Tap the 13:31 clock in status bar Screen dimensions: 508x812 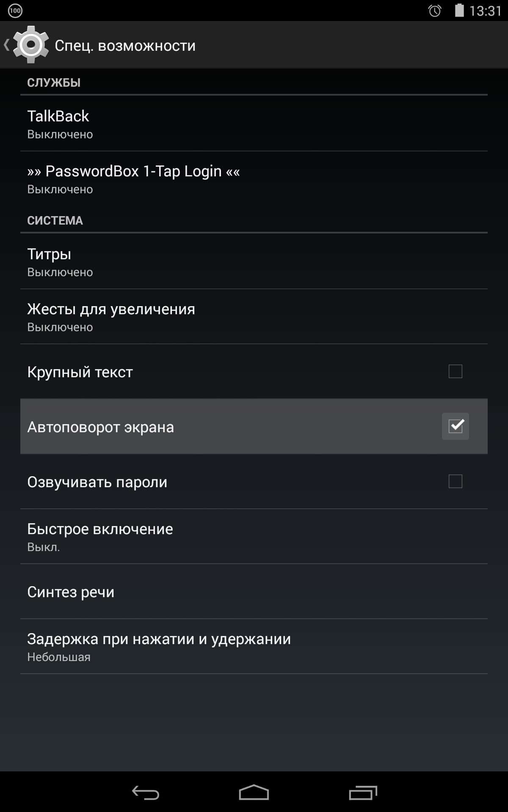tap(486, 11)
